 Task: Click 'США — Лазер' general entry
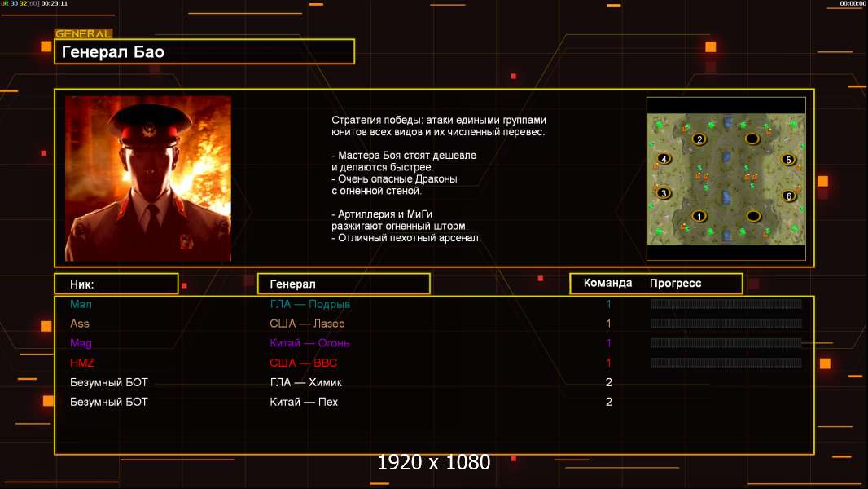307,324
